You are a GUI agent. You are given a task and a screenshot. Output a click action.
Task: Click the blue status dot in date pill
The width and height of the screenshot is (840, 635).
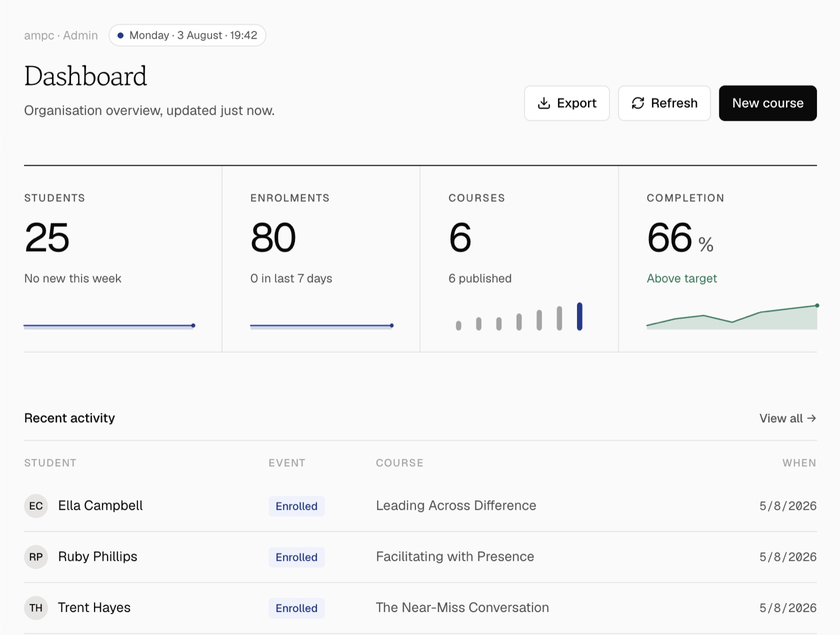pos(120,35)
